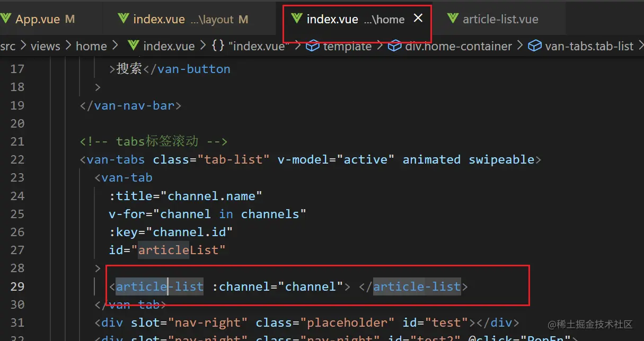The height and width of the screenshot is (341, 644).
Task: Click the word swipeable on line 22
Action: pyautogui.click(x=501, y=159)
